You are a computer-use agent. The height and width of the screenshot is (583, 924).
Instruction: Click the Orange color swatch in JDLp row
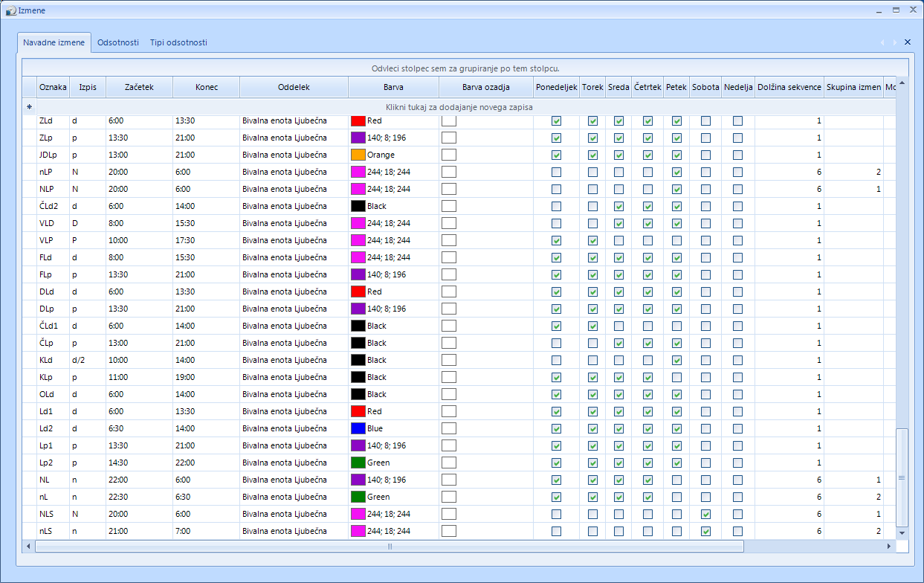pyautogui.click(x=358, y=155)
